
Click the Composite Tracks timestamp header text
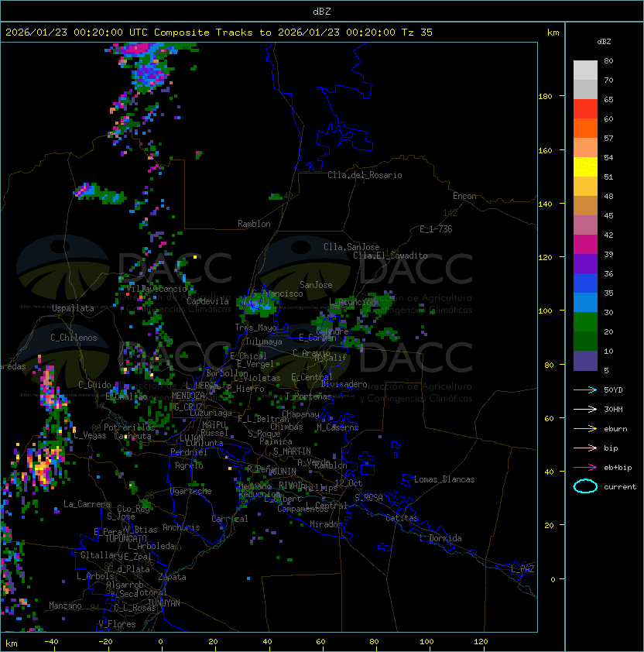(x=219, y=33)
